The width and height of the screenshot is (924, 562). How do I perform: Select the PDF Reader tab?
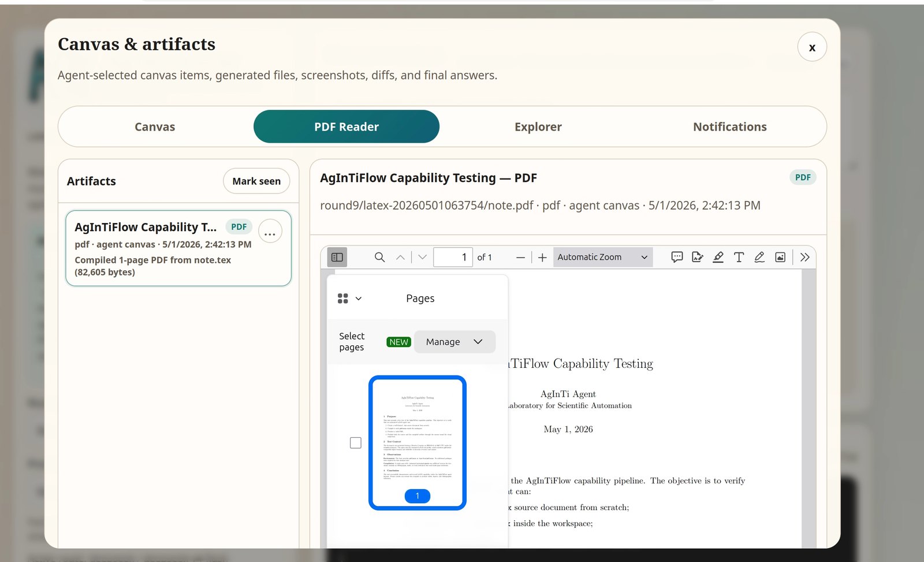[x=346, y=126]
